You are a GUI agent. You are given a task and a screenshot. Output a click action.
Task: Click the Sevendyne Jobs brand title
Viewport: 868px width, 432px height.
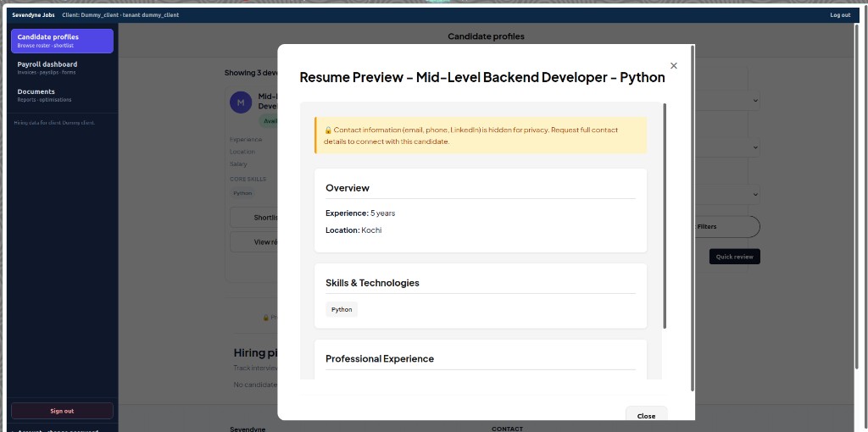click(x=33, y=15)
